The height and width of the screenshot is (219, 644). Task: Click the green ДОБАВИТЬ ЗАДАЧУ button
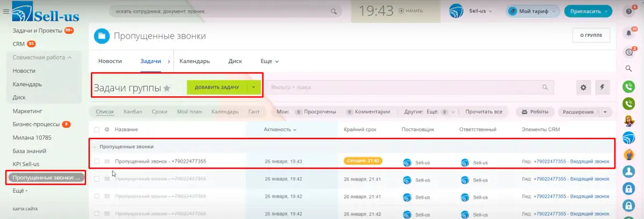[216, 87]
